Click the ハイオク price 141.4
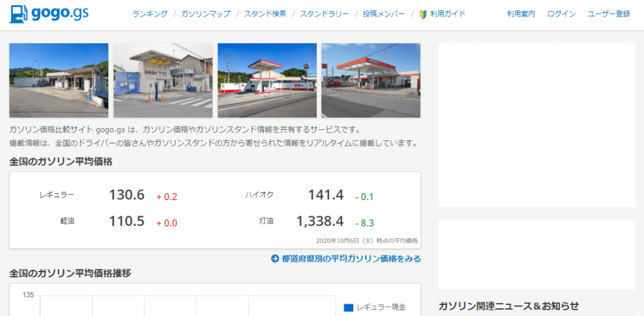Screen dimensions: 644x316 [326, 195]
